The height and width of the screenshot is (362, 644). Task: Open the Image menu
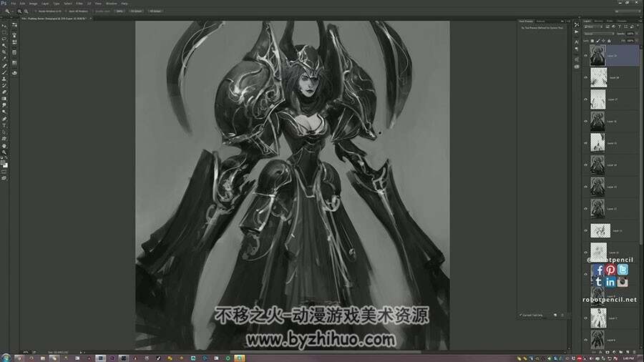33,4
